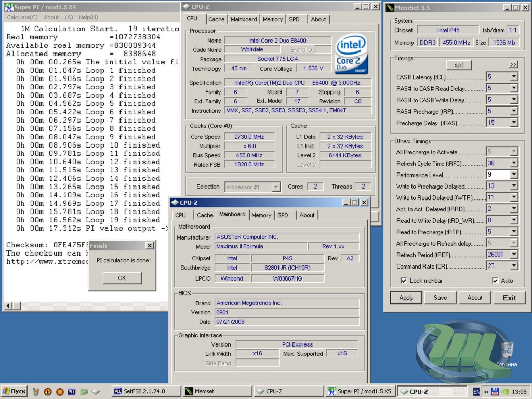532x399 pixels.
Task: Launch the green card quick launch icon
Action: (84, 392)
